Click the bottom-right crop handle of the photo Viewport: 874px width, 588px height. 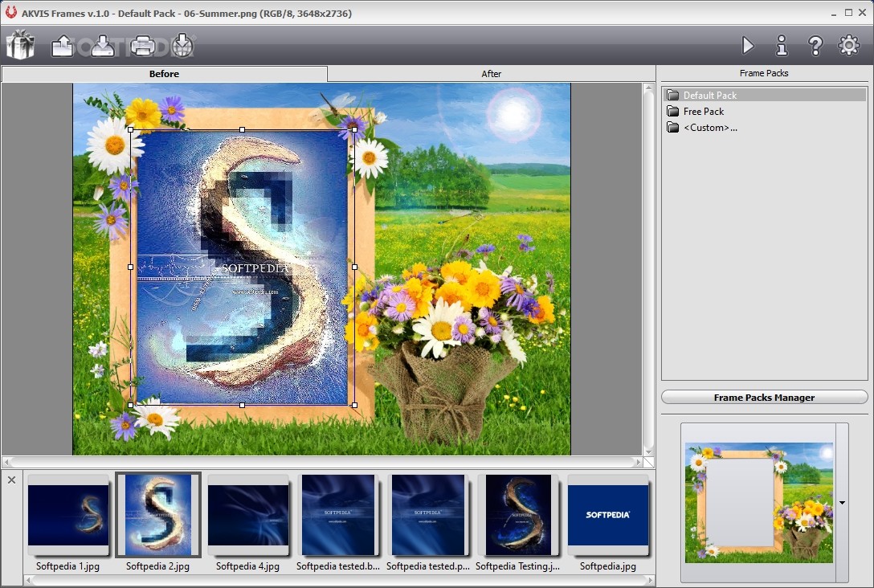point(354,405)
